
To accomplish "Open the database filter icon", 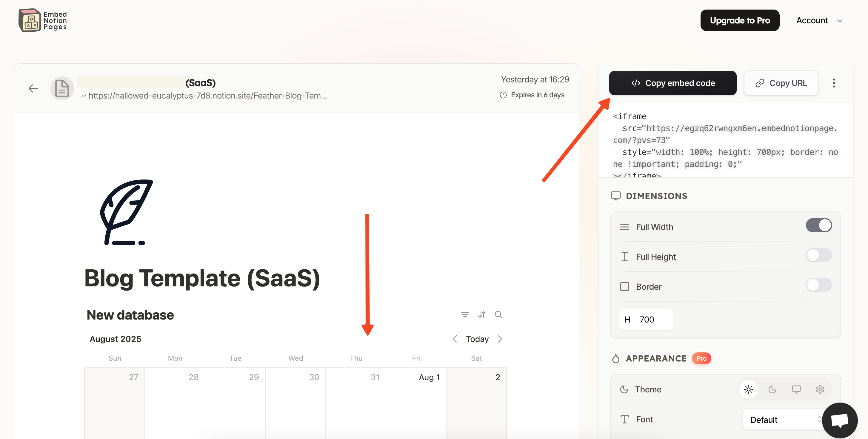I will (x=465, y=314).
